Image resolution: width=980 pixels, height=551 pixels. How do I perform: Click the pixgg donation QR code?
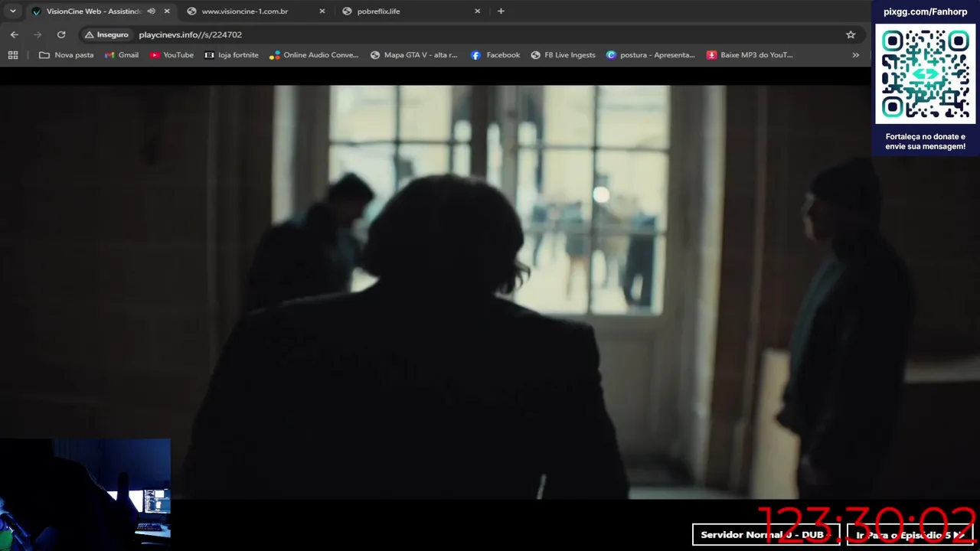926,74
